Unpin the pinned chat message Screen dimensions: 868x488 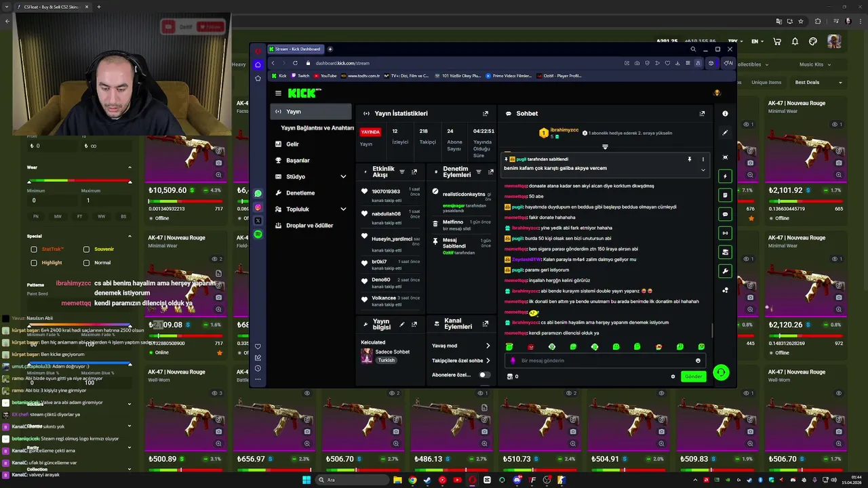[x=690, y=159]
